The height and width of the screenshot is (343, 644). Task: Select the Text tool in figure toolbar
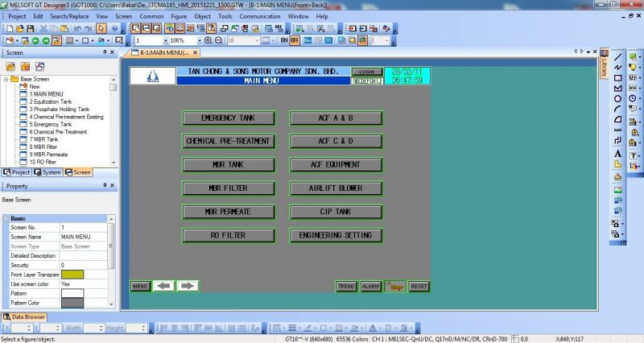[x=617, y=152]
